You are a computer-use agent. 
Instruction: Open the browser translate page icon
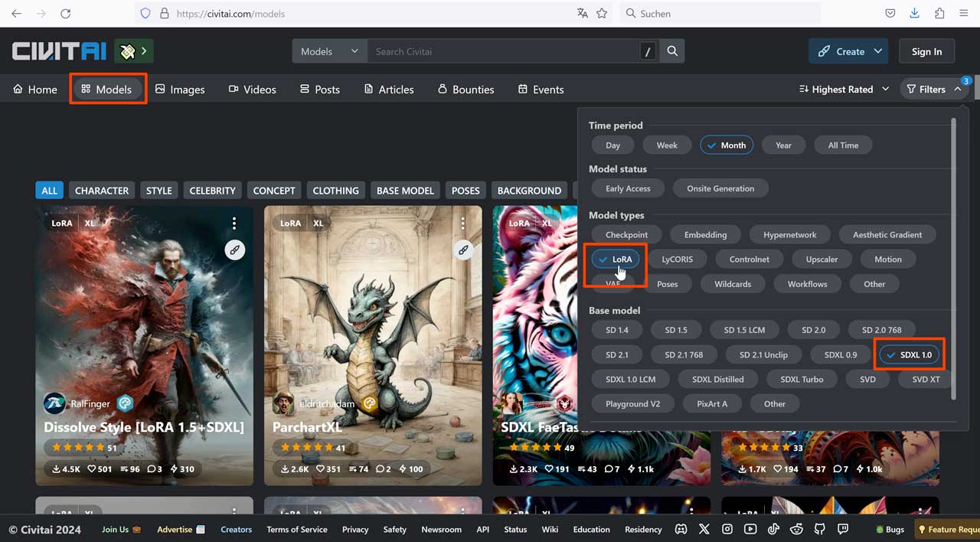click(x=583, y=13)
